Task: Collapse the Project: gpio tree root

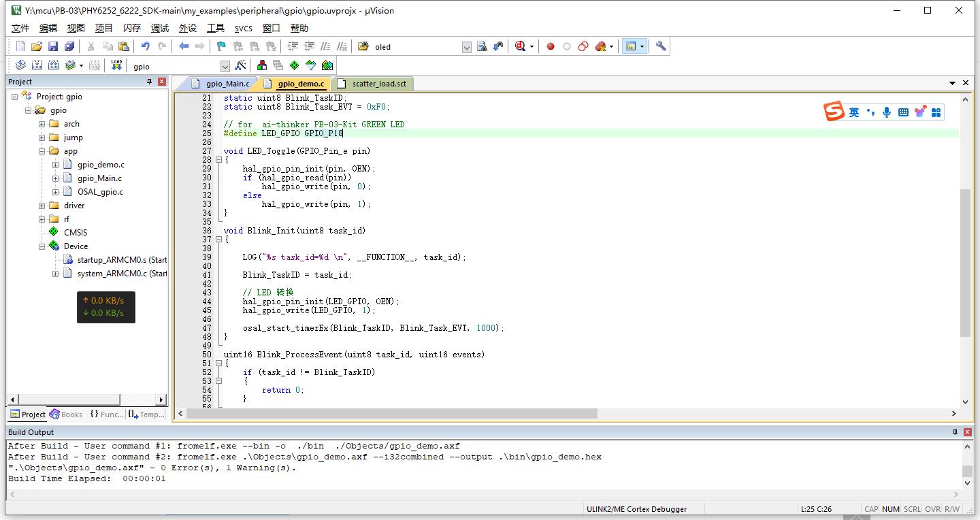Action: click(x=15, y=97)
